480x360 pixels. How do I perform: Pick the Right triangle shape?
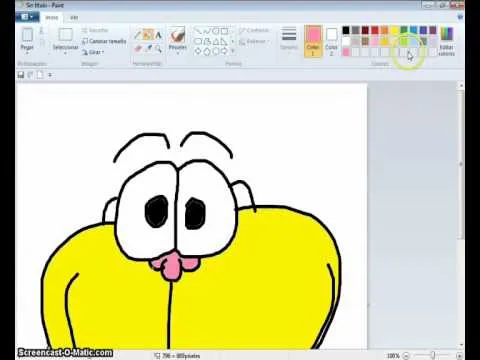click(224, 41)
